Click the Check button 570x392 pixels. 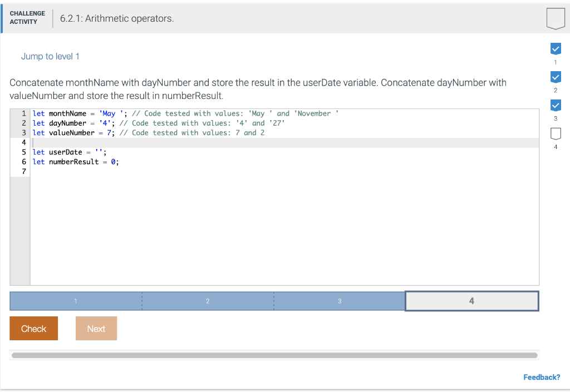click(x=33, y=328)
